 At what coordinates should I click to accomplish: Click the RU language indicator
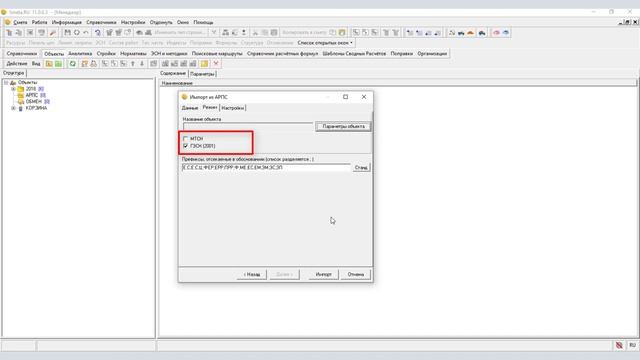(632, 345)
